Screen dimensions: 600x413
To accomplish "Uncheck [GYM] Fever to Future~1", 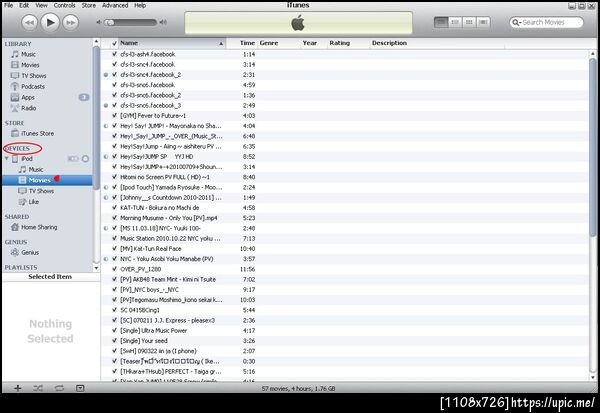I will 114,116.
